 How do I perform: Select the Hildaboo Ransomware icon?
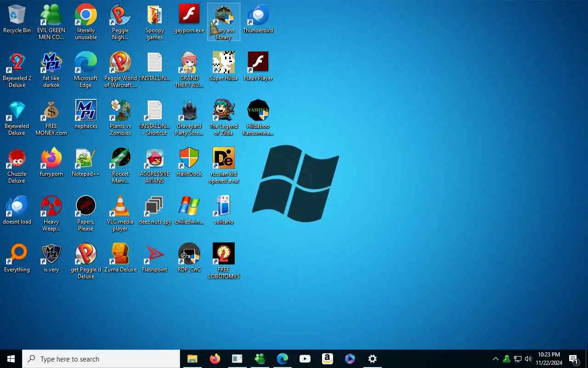(258, 118)
